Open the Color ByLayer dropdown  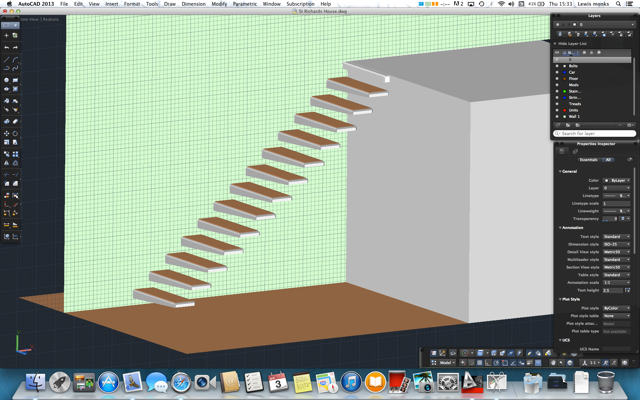pos(616,180)
